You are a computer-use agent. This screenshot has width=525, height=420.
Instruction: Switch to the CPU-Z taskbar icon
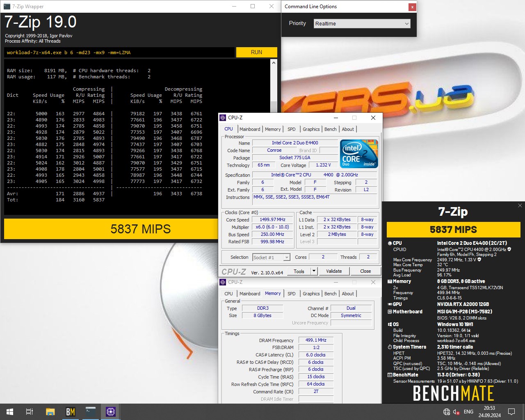110,411
